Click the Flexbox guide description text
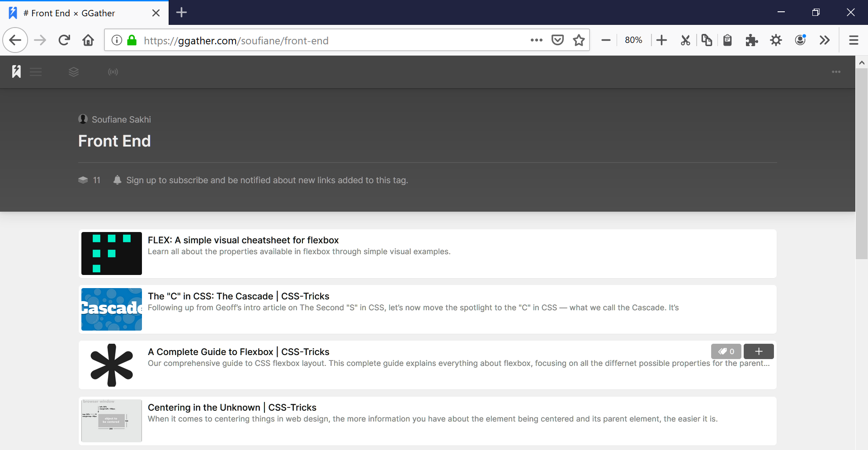The width and height of the screenshot is (868, 450). [x=458, y=363]
